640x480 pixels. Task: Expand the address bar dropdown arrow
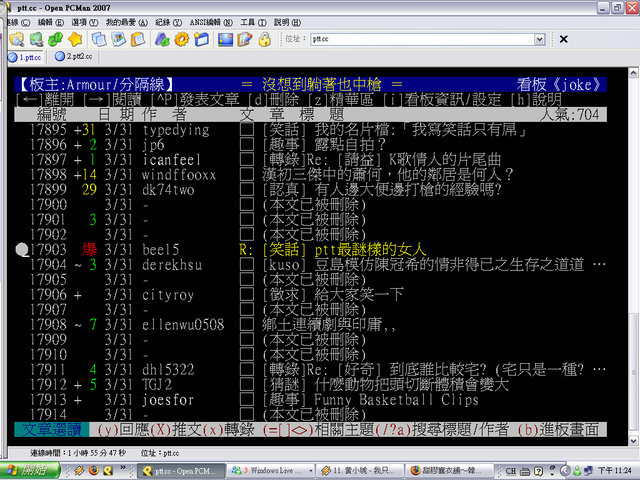pyautogui.click(x=540, y=39)
